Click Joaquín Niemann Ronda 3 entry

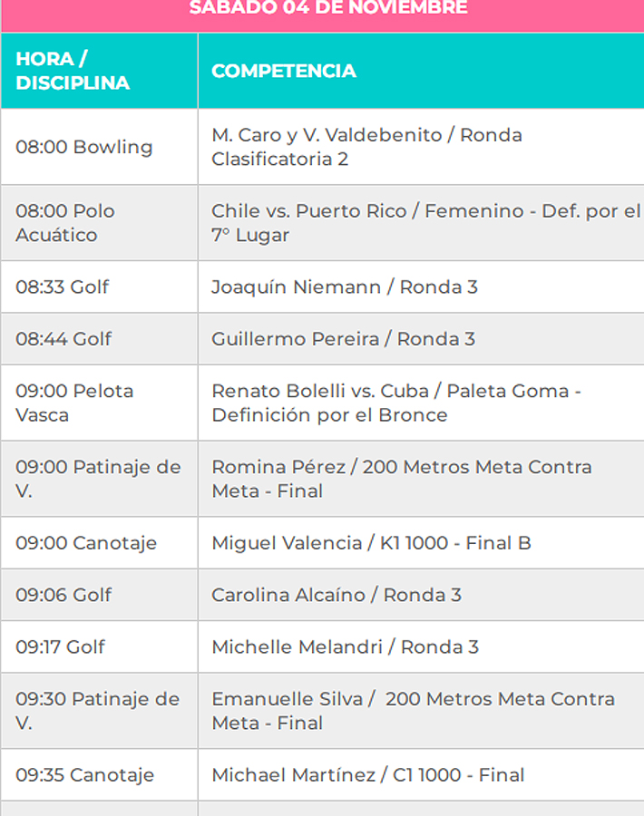tap(345, 287)
